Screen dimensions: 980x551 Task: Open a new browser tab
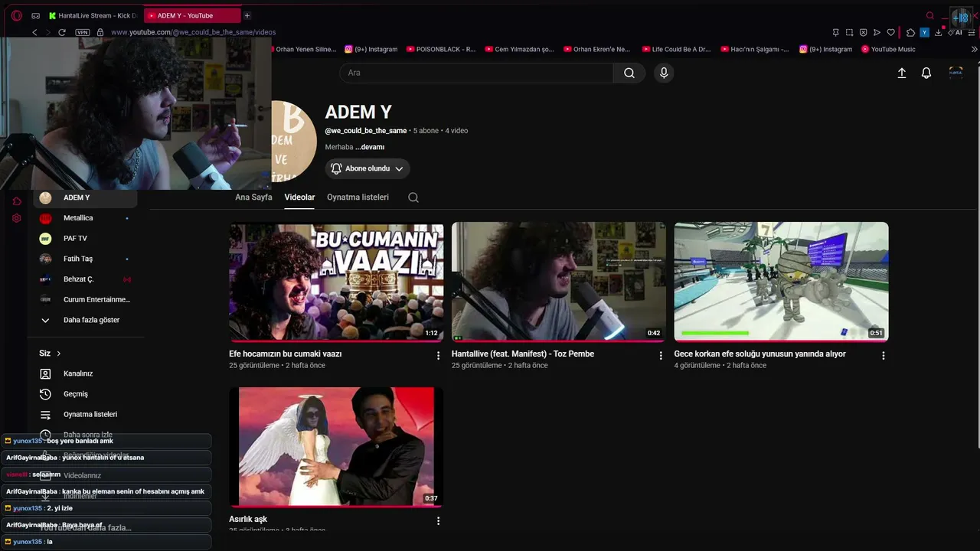point(247,15)
